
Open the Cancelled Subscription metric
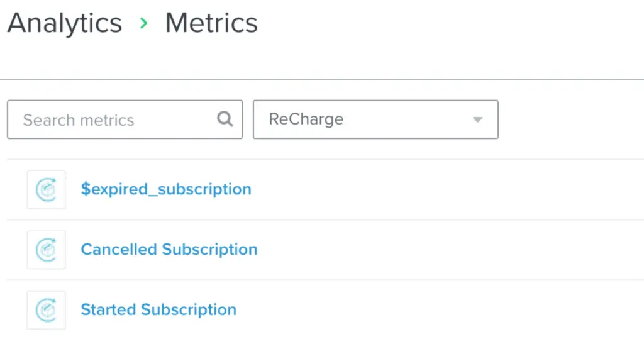pyautogui.click(x=169, y=250)
